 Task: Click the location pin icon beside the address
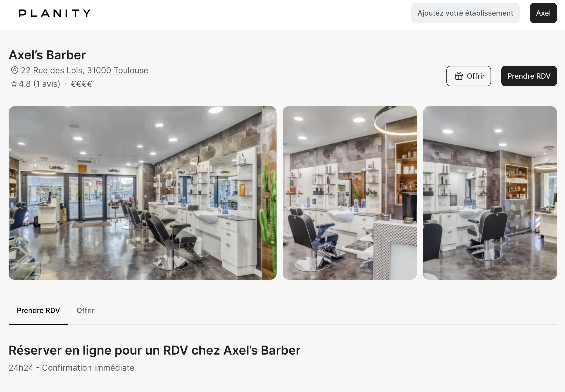click(15, 70)
